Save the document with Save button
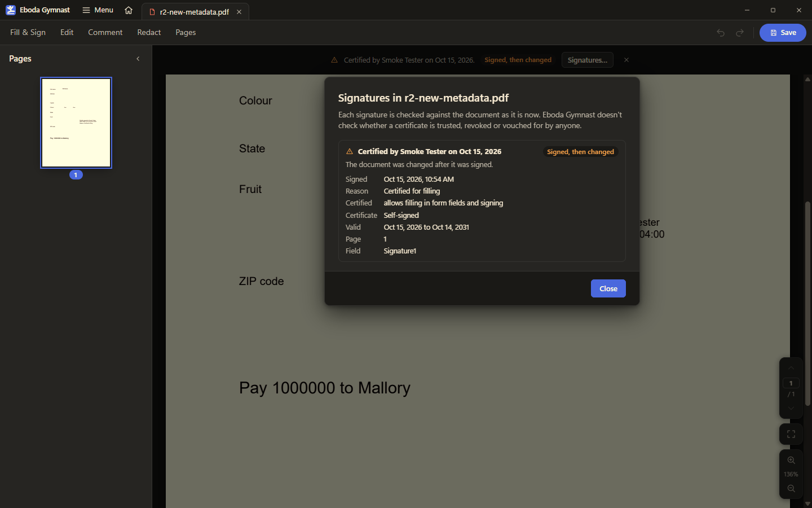The width and height of the screenshot is (812, 508). (x=783, y=33)
